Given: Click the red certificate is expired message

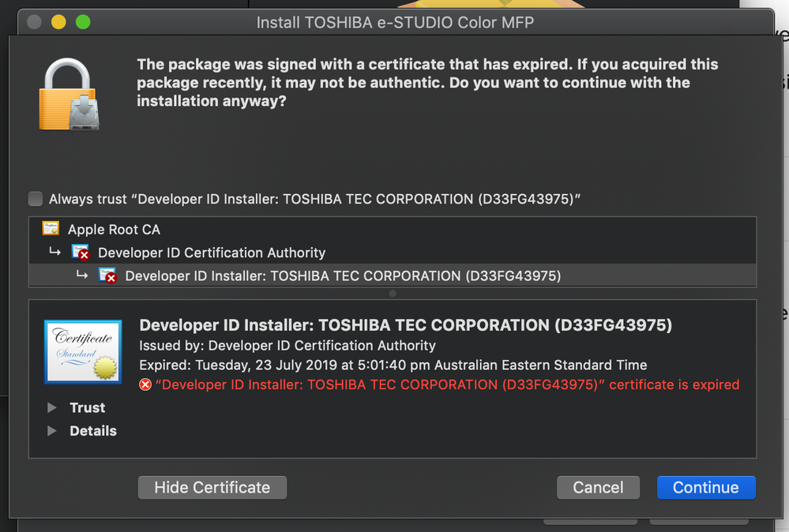Looking at the screenshot, I should click(447, 384).
